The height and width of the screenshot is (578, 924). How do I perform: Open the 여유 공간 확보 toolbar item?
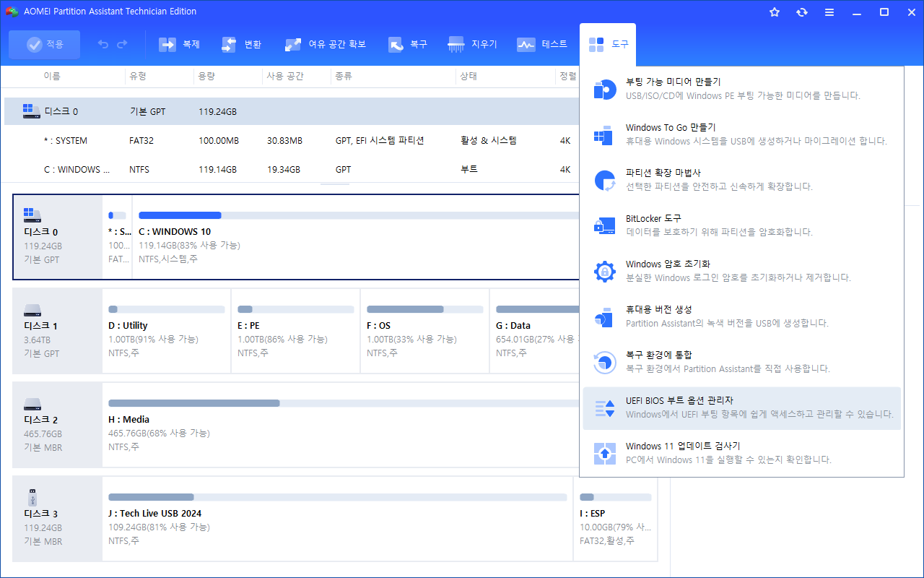[x=326, y=45]
